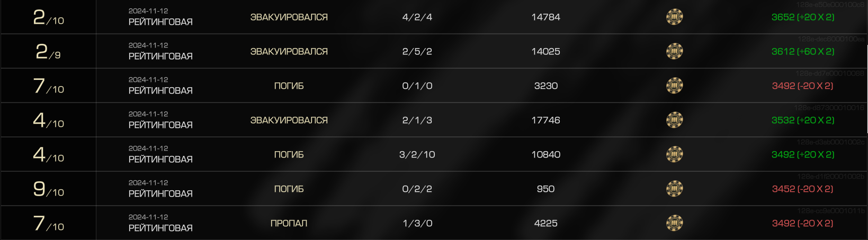This screenshot has width=868, height=240.
Task: Click the K/D/A stat 1/3/0
Action: (x=417, y=223)
